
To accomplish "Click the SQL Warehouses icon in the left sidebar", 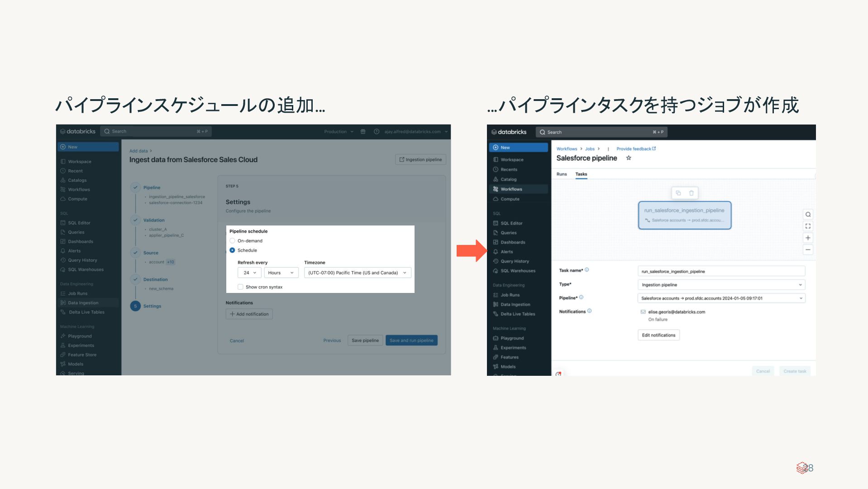I will click(x=63, y=270).
